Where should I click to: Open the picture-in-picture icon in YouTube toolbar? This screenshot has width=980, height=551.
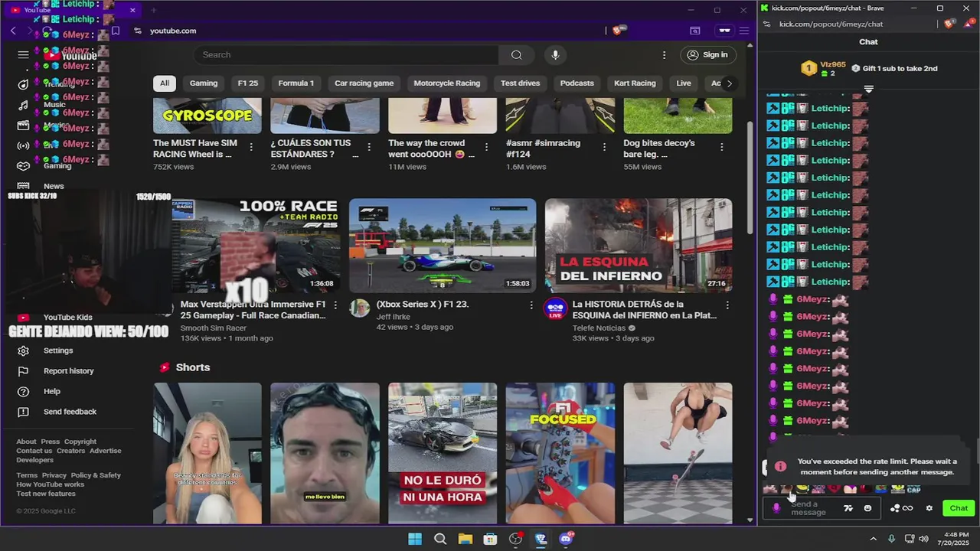694,31
